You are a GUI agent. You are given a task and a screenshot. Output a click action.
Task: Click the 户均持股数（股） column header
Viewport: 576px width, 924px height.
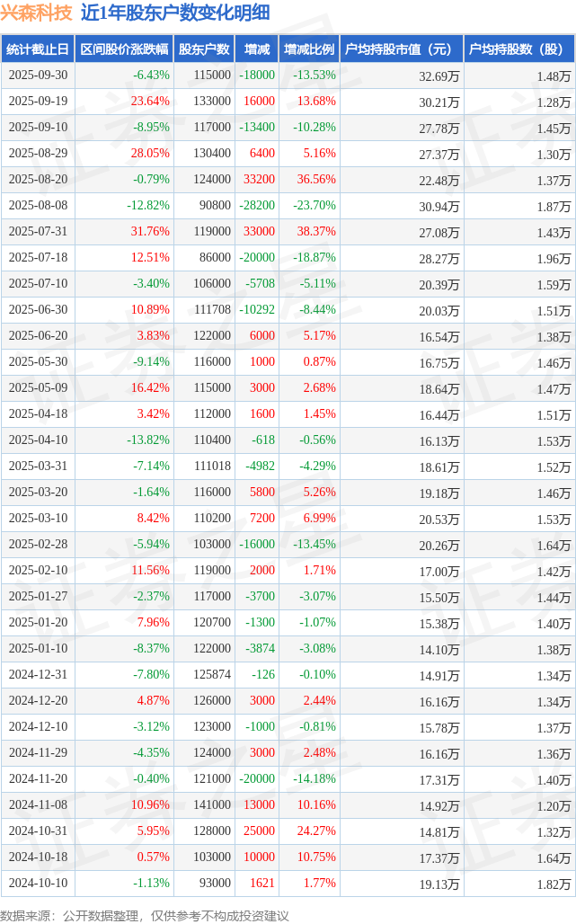click(x=519, y=49)
